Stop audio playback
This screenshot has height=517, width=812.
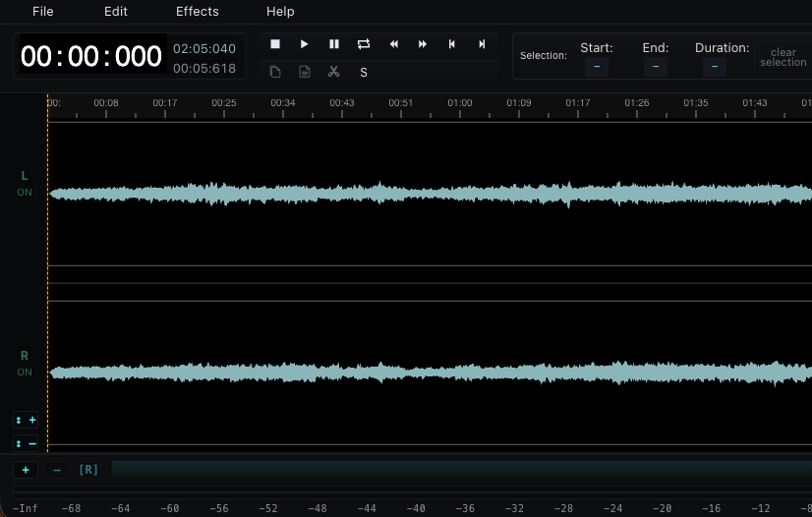coord(275,44)
